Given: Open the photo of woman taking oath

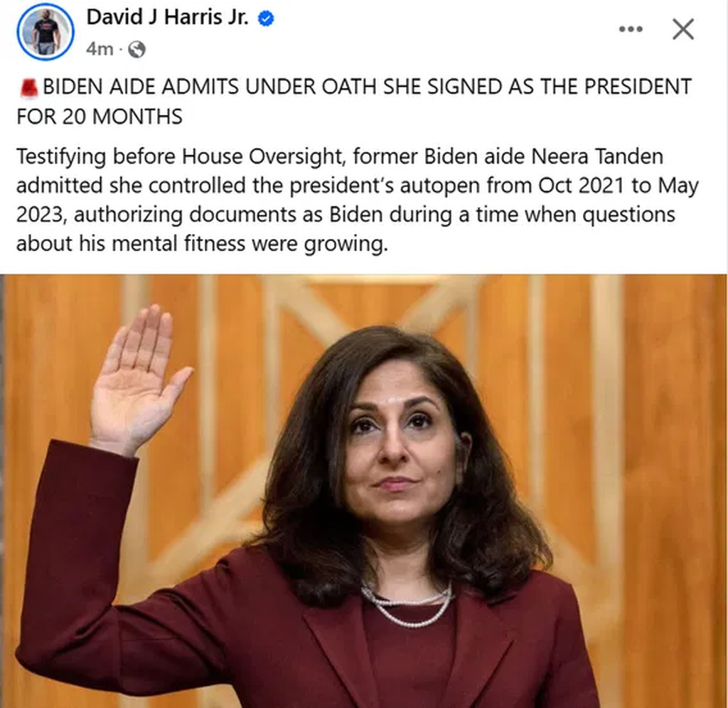Looking at the screenshot, I should click(x=364, y=491).
